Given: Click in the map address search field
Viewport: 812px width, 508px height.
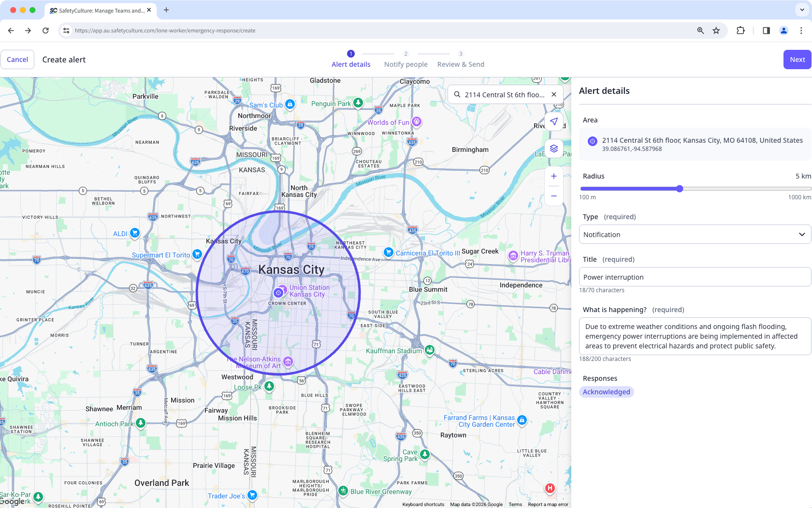Looking at the screenshot, I should click(x=505, y=95).
